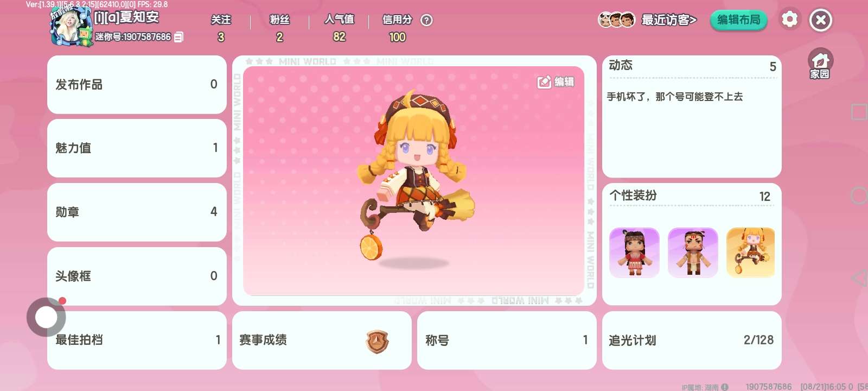Open the 称号 title entry
The height and width of the screenshot is (391, 868).
(x=507, y=340)
